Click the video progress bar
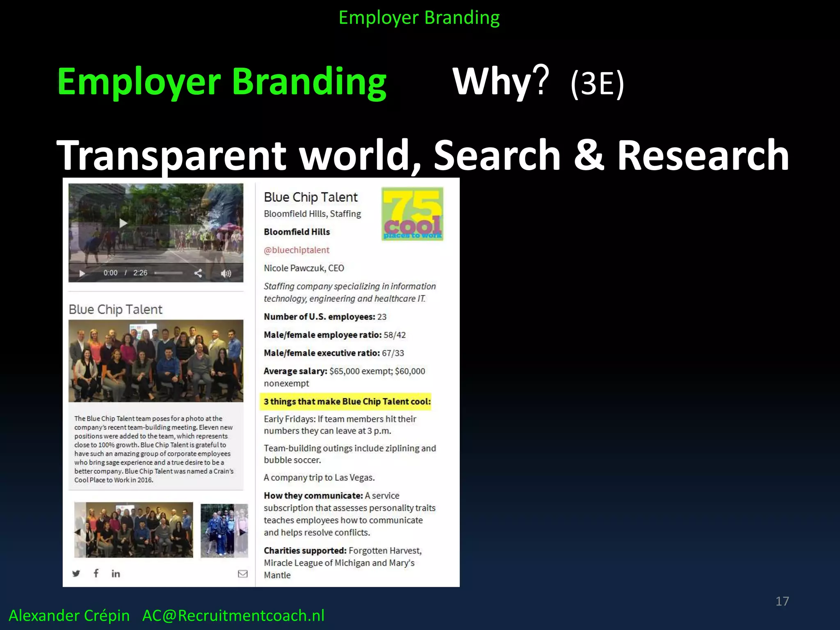This screenshot has height=630, width=840. coord(169,273)
